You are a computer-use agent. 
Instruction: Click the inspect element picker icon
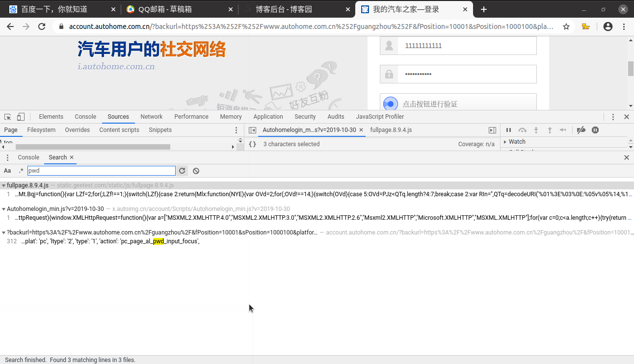point(8,117)
